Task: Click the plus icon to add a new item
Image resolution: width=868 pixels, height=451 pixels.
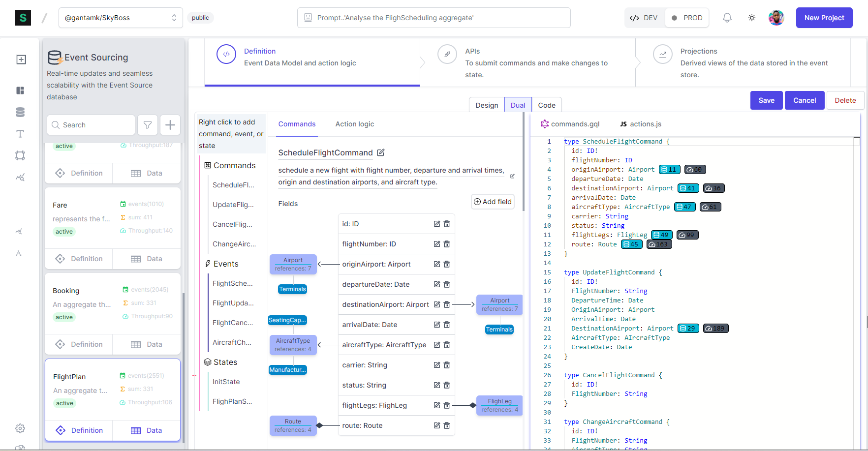Action: [x=170, y=125]
